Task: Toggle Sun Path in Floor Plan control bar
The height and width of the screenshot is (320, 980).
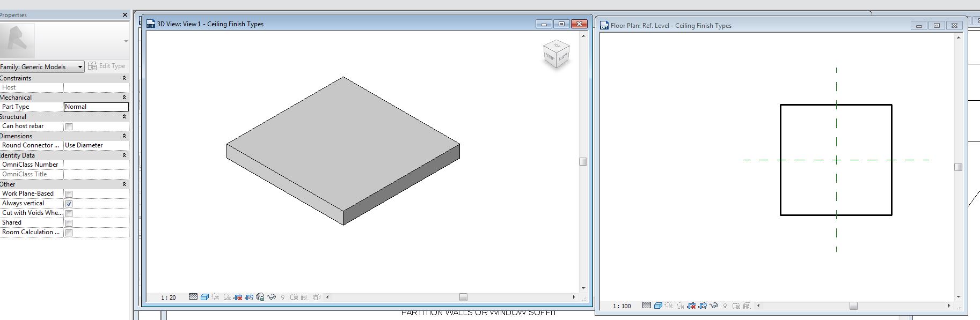Action: [x=669, y=306]
